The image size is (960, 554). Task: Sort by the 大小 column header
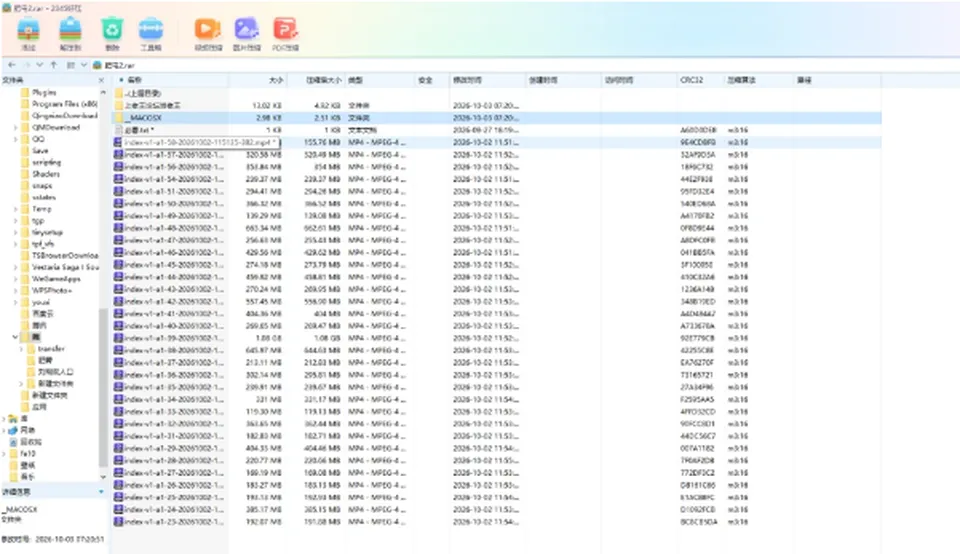[x=257, y=80]
